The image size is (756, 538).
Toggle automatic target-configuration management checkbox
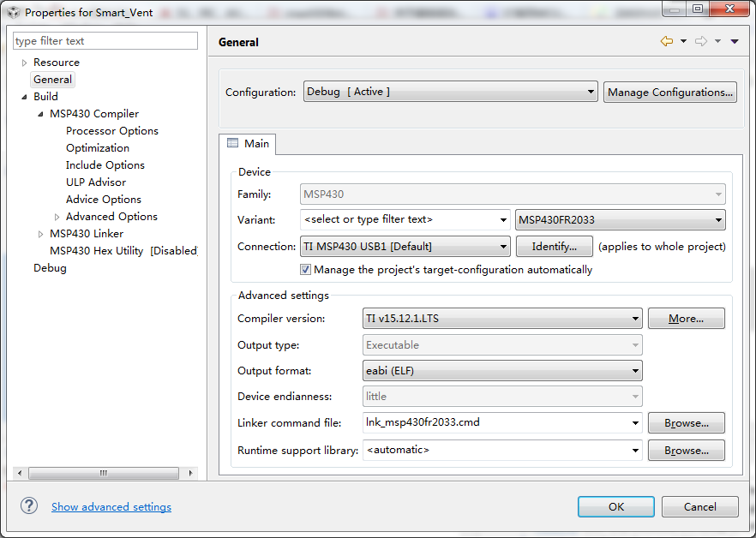[x=305, y=269]
